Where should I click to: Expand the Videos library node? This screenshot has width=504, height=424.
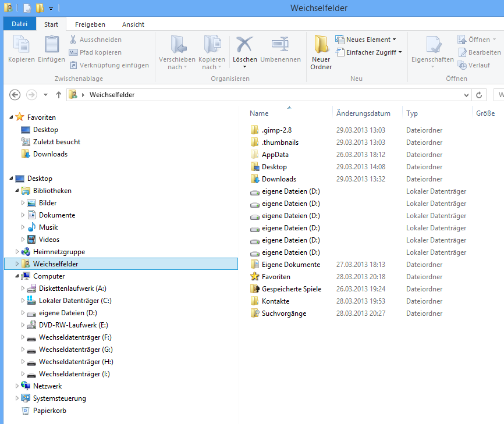(x=23, y=239)
